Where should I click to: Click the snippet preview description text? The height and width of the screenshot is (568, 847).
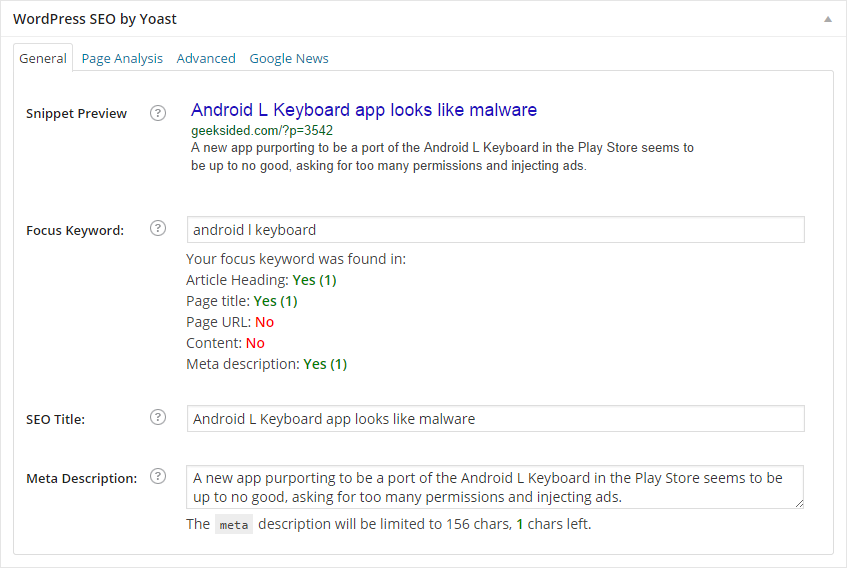tap(442, 157)
